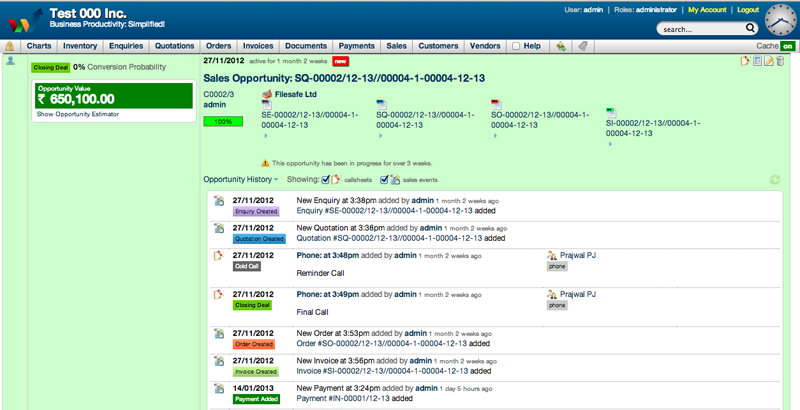Click the money icon next to Help
This screenshot has width=800, height=410.
click(x=562, y=46)
